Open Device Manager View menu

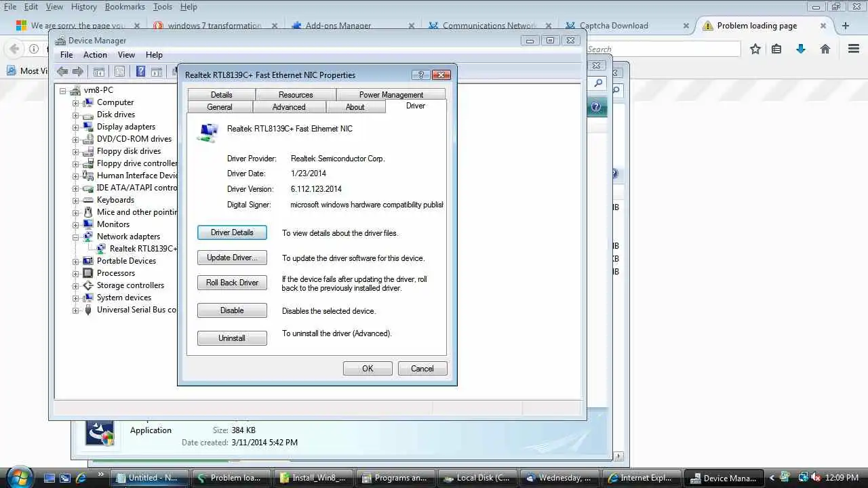pyautogui.click(x=126, y=55)
